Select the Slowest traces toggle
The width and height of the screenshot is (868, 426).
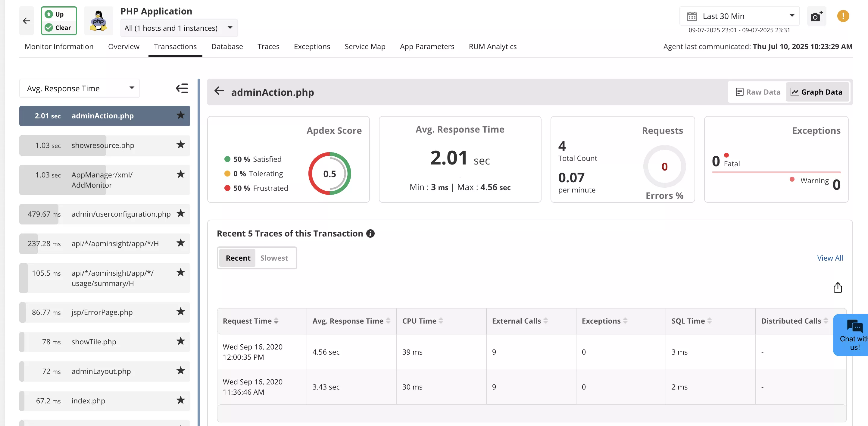[274, 258]
